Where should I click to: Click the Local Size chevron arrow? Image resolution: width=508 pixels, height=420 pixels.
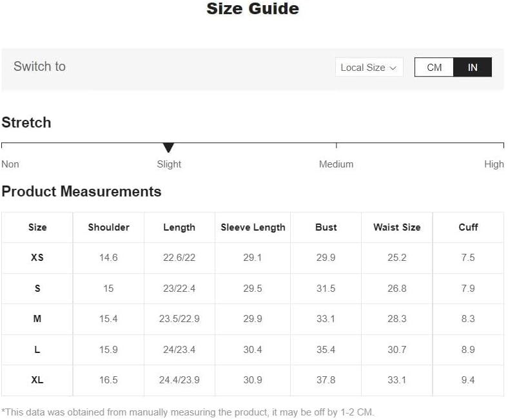pyautogui.click(x=393, y=68)
